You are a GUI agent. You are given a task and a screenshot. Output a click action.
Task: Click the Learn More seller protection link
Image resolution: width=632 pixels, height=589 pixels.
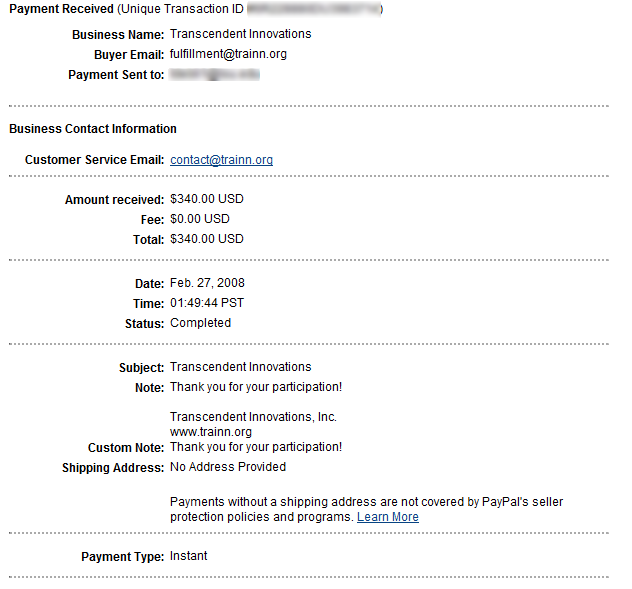coord(388,517)
